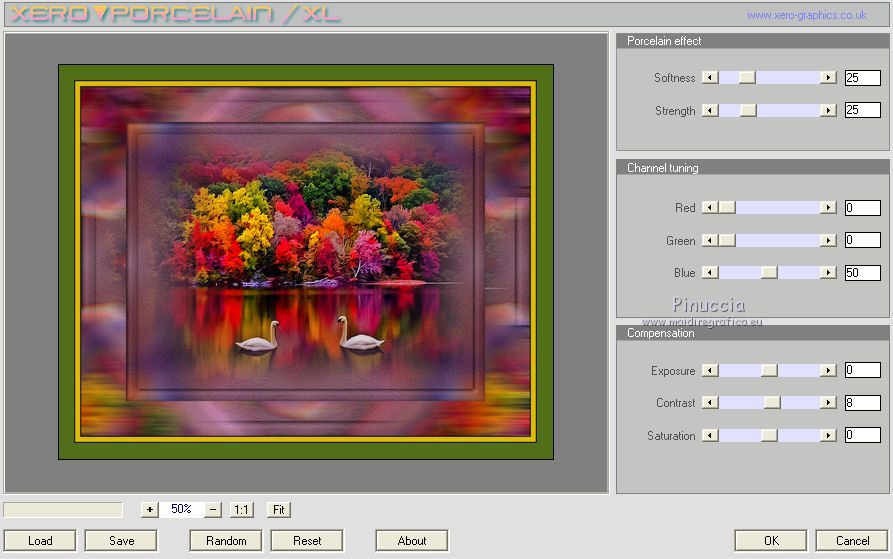The height and width of the screenshot is (559, 893).
Task: Click the Strength slider right arrow
Action: tap(828, 111)
